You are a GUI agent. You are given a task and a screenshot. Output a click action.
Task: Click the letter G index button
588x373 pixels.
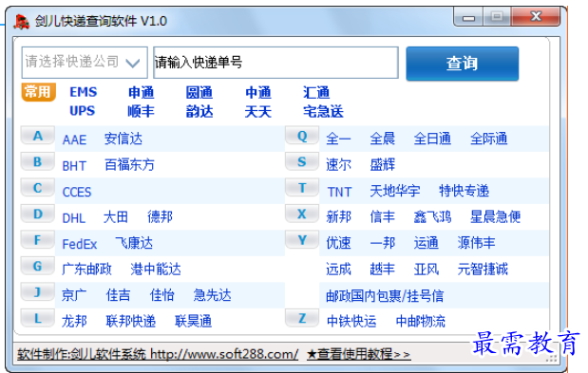pyautogui.click(x=37, y=267)
